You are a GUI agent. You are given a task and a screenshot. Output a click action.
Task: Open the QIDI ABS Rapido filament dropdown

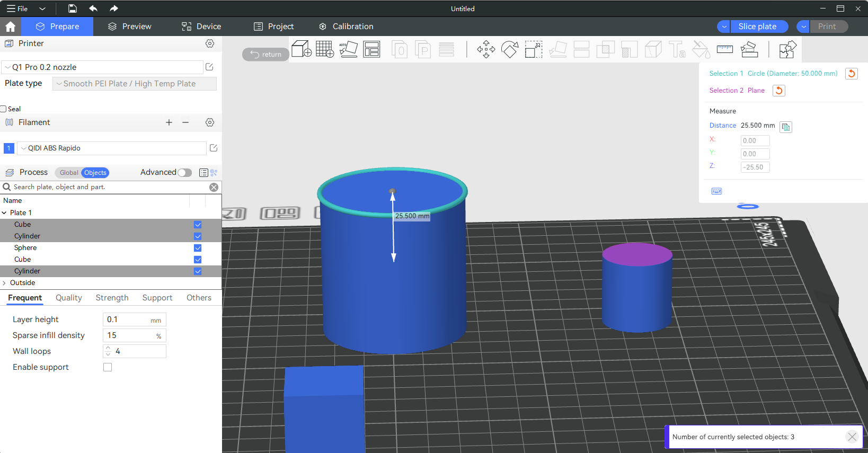[111, 148]
